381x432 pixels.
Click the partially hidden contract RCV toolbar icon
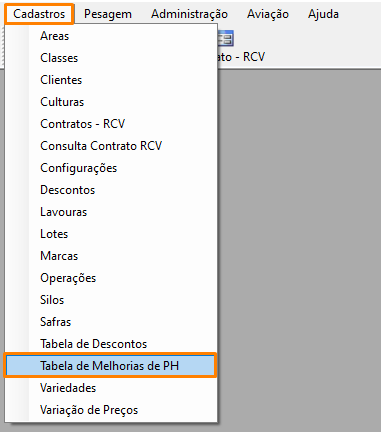[x=226, y=38]
